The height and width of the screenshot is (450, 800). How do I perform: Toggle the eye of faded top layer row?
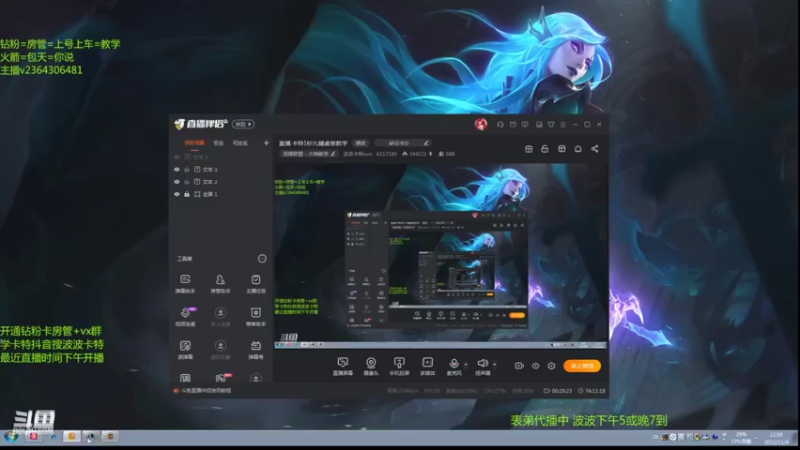(x=177, y=157)
